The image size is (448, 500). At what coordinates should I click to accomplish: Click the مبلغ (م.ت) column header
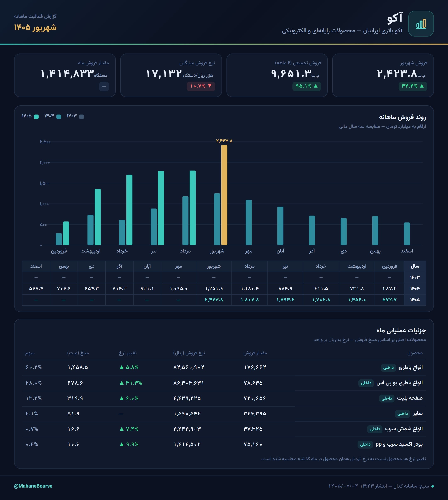pyautogui.click(x=78, y=353)
